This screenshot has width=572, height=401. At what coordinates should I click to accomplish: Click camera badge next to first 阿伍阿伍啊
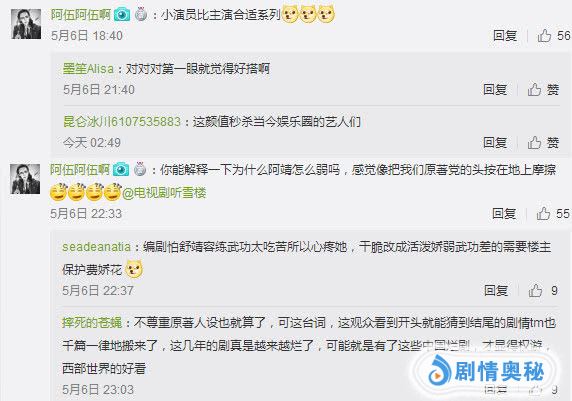pyautogui.click(x=122, y=15)
